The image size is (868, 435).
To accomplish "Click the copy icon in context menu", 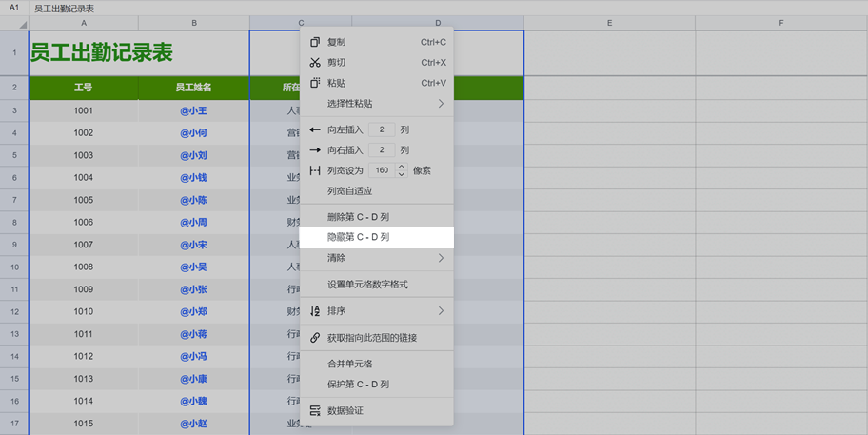I will coord(315,42).
